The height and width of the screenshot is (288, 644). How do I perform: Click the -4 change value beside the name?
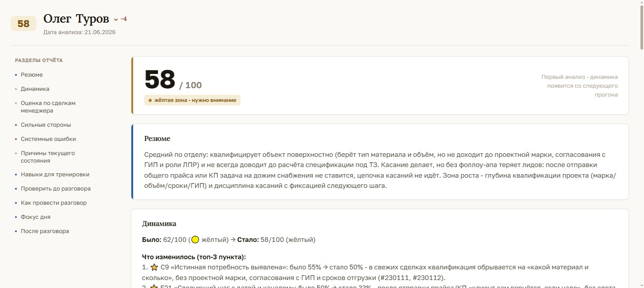tap(123, 19)
